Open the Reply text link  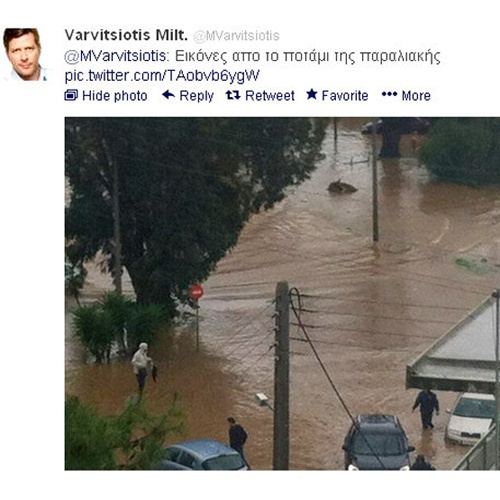point(196,96)
